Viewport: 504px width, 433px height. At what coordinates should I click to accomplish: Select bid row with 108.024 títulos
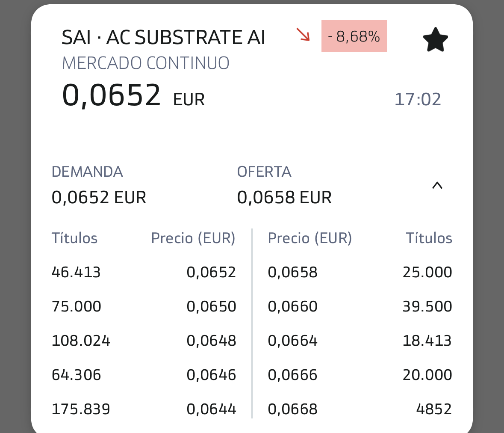(x=81, y=341)
